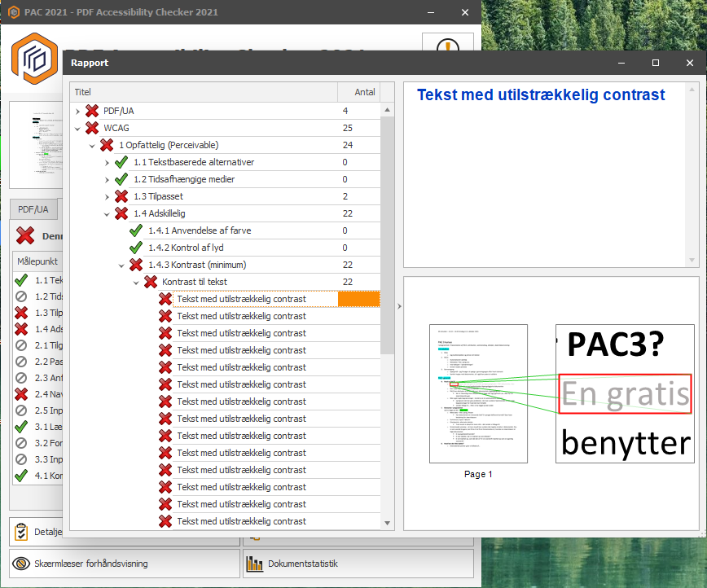707x588 pixels.
Task: Collapse the WCAG tree node
Action: (x=77, y=129)
